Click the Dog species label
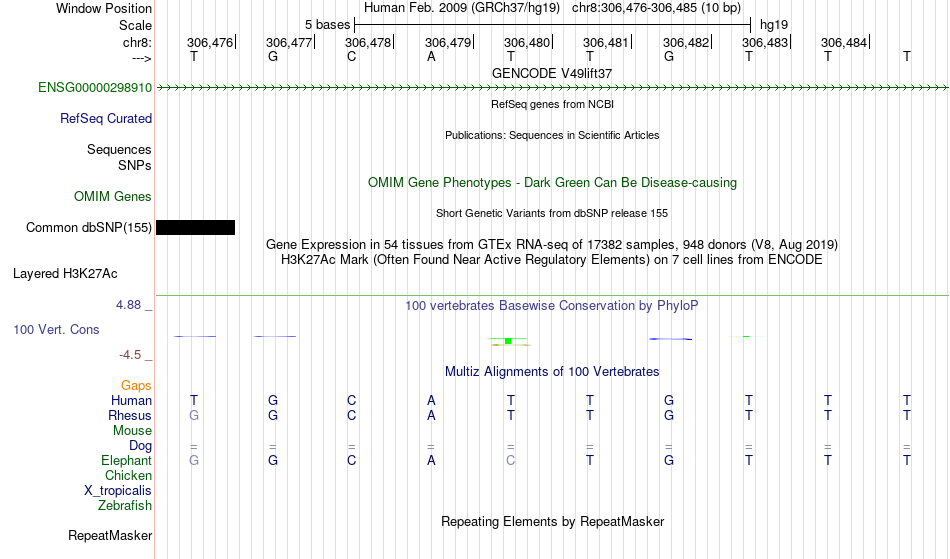The height and width of the screenshot is (559, 950). click(x=141, y=446)
